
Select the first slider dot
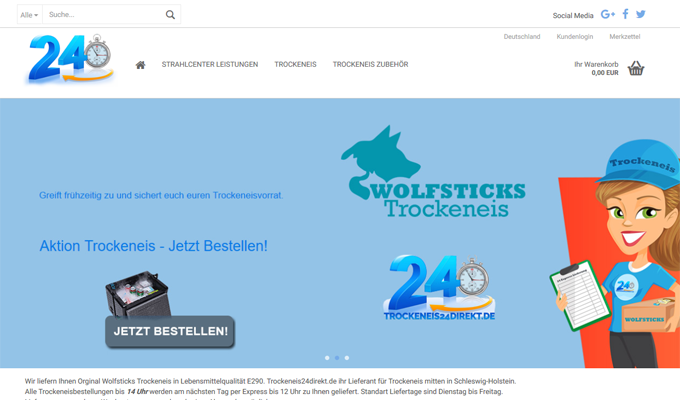coord(327,358)
